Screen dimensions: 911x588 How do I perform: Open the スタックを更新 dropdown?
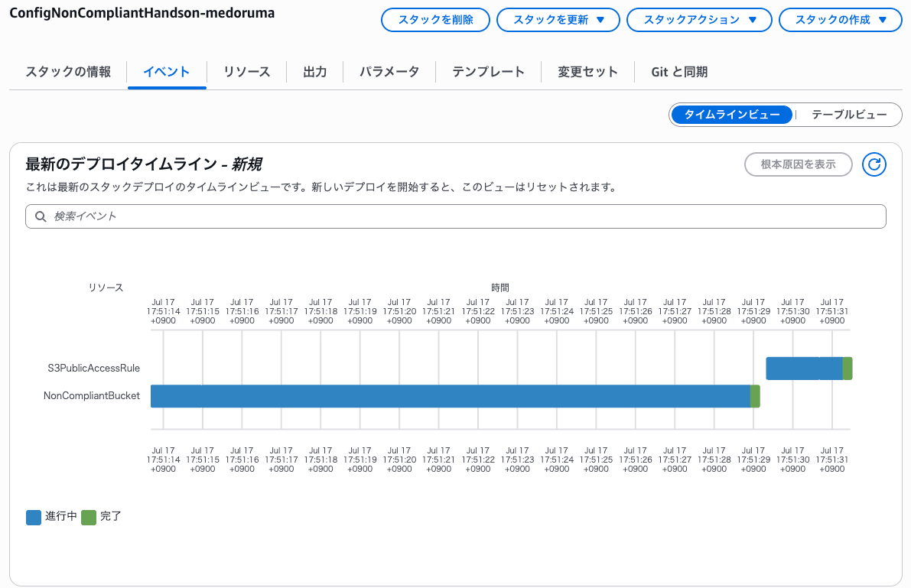[558, 20]
